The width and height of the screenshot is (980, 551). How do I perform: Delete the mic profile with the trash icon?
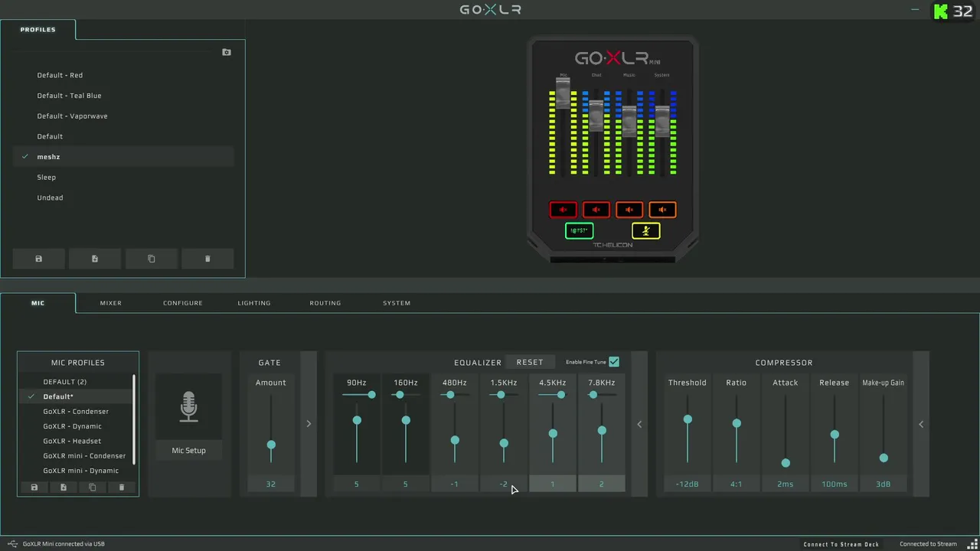121,487
